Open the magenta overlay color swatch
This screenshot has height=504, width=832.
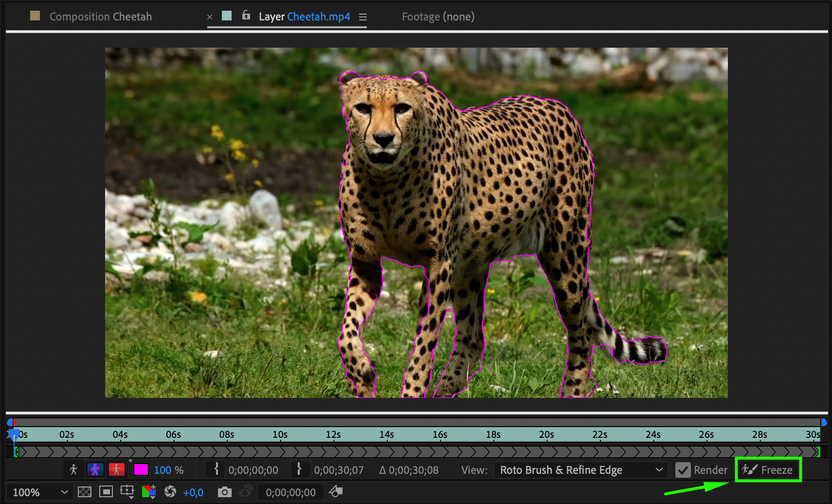click(x=141, y=469)
